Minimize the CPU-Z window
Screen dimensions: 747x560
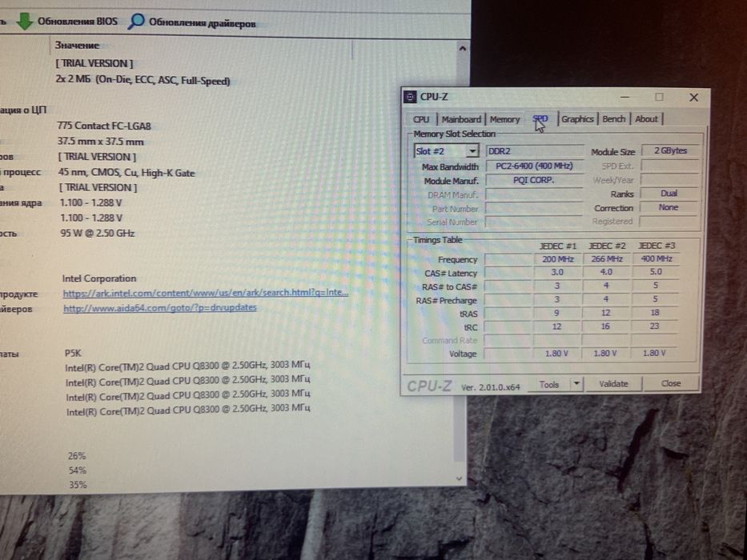[625, 97]
